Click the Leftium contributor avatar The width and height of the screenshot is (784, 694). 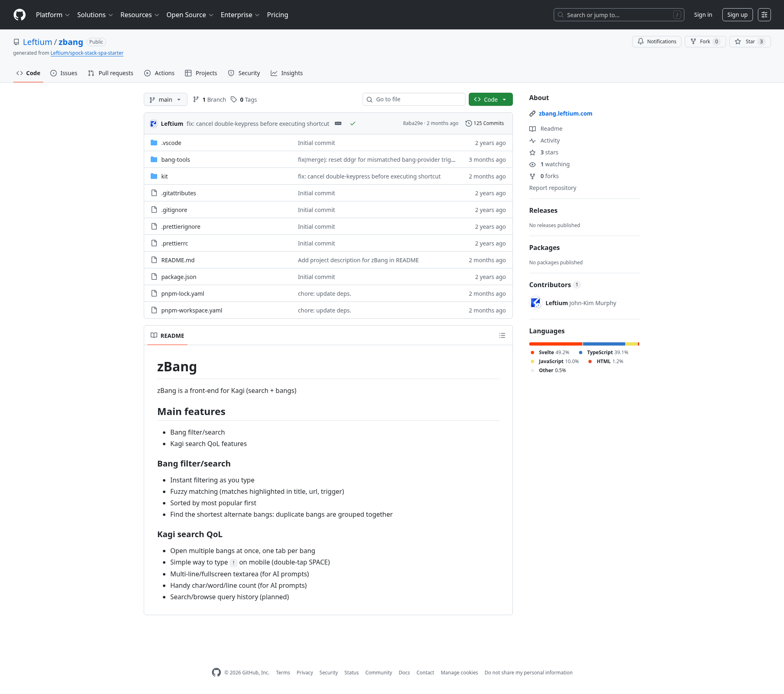tap(536, 303)
